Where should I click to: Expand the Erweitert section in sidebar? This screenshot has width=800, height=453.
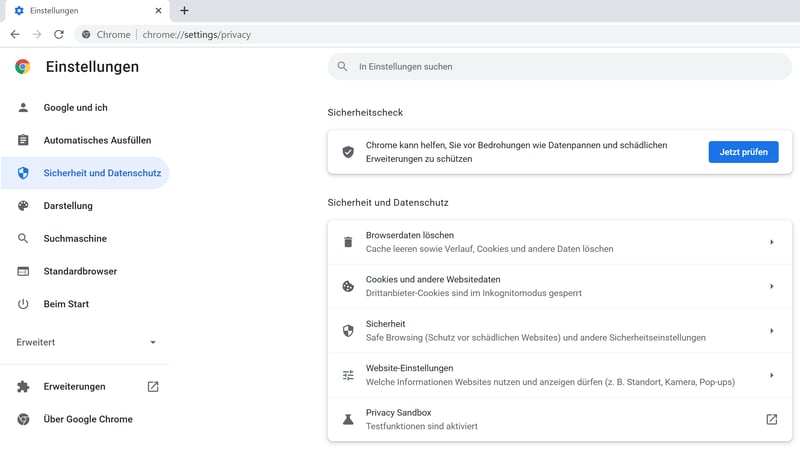click(86, 342)
